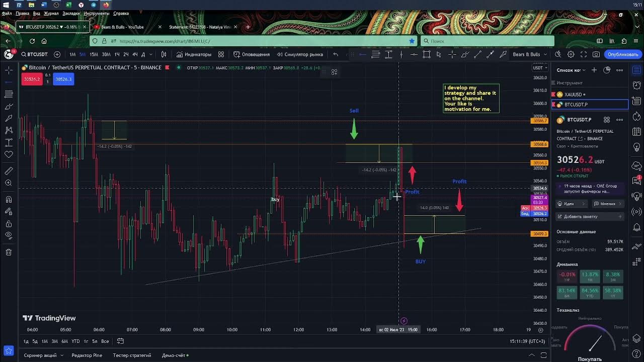Open the Журнал browser menu
The width and height of the screenshot is (644, 362).
(51, 14)
